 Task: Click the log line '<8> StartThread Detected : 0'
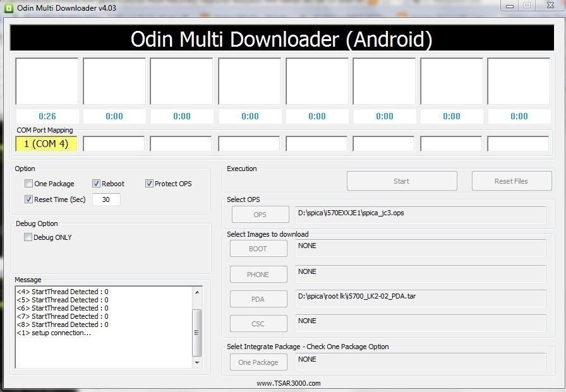point(63,324)
